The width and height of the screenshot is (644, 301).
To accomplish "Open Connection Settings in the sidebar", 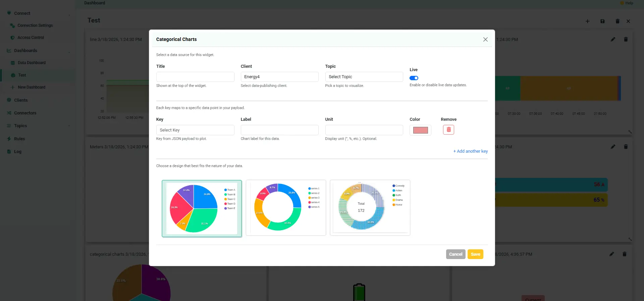I will point(35,26).
